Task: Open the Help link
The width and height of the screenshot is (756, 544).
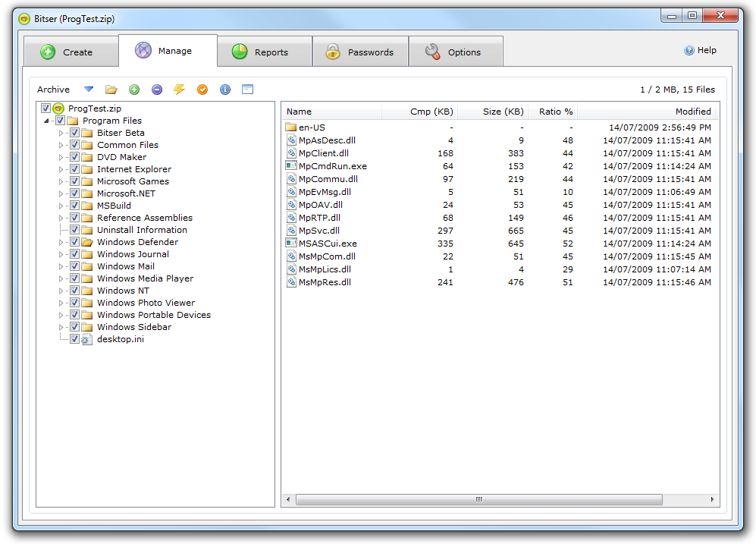Action: coord(701,50)
